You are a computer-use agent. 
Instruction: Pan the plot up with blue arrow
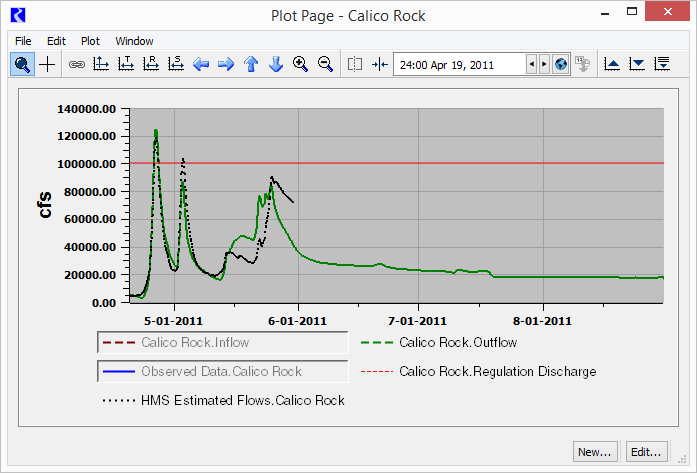tap(251, 64)
